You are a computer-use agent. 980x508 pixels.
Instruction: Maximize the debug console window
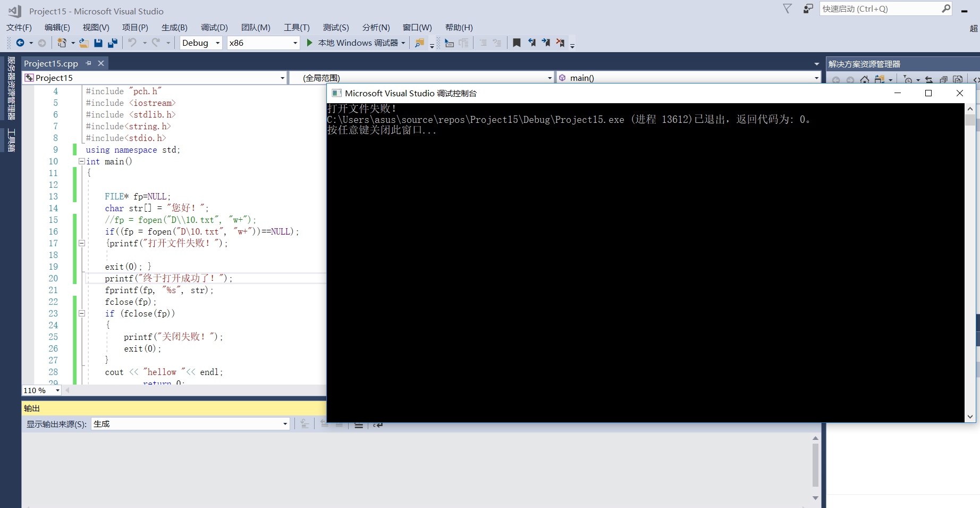pyautogui.click(x=928, y=93)
